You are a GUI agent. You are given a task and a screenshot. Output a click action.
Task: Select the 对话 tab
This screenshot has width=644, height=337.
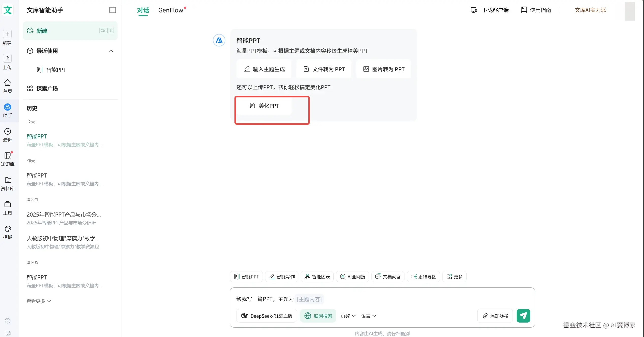pos(143,10)
